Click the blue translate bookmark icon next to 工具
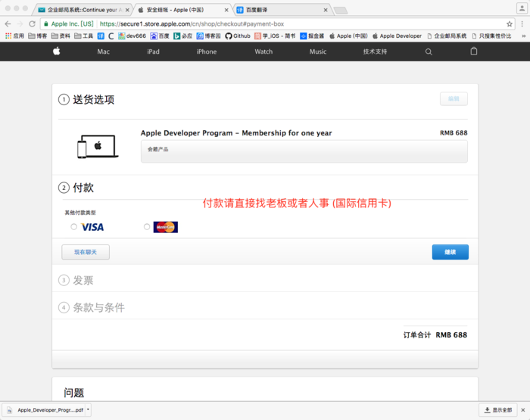Screen dimensions: 530x420 point(101,36)
